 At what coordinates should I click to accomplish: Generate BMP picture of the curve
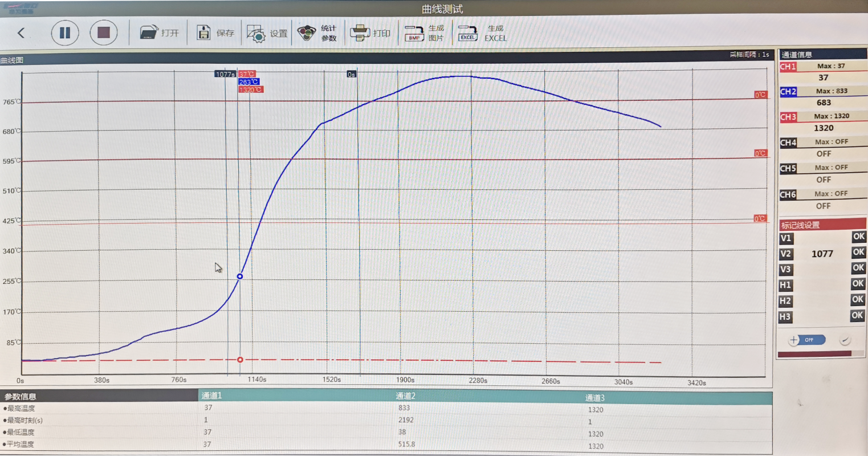coord(424,33)
